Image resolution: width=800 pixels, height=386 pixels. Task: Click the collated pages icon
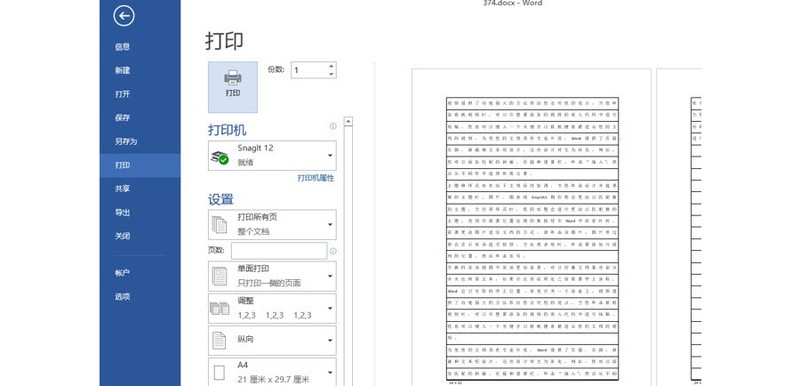[x=220, y=308]
